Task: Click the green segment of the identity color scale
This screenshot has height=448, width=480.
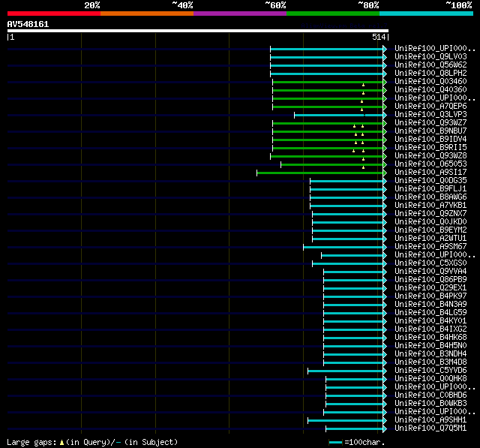Action: pyautogui.click(x=333, y=14)
